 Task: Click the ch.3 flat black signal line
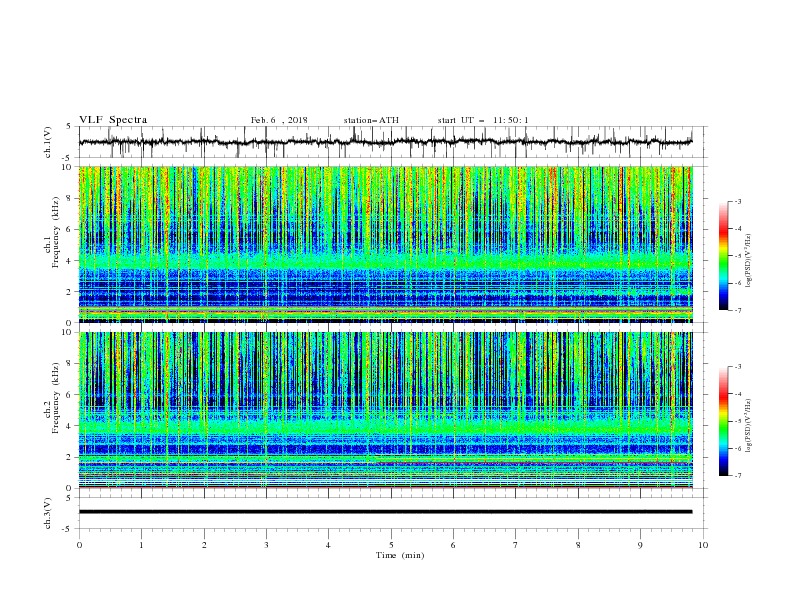pos(385,512)
